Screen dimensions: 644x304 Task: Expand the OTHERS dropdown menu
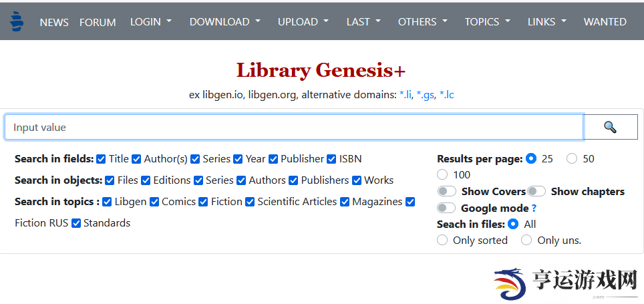point(423,22)
